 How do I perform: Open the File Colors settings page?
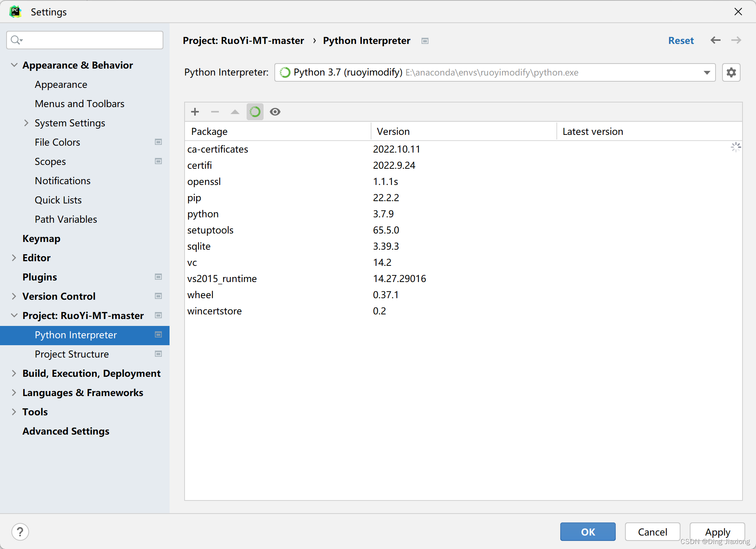coord(57,142)
